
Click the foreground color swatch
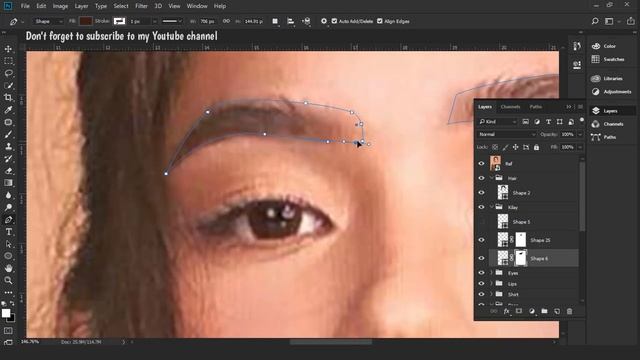tap(6, 313)
